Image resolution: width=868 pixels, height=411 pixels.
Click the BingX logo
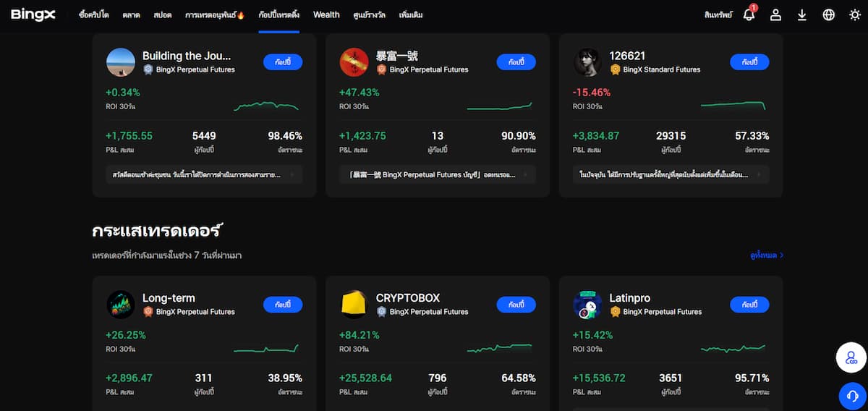(x=33, y=14)
